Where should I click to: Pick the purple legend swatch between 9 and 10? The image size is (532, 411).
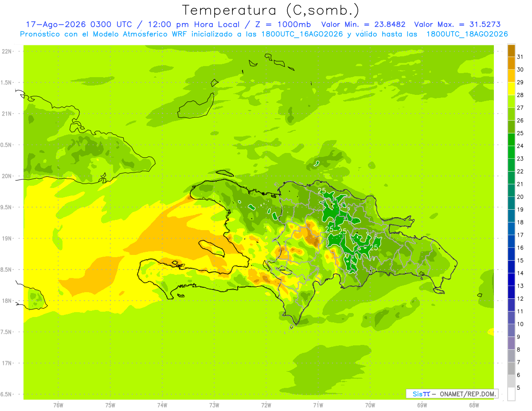click(511, 330)
